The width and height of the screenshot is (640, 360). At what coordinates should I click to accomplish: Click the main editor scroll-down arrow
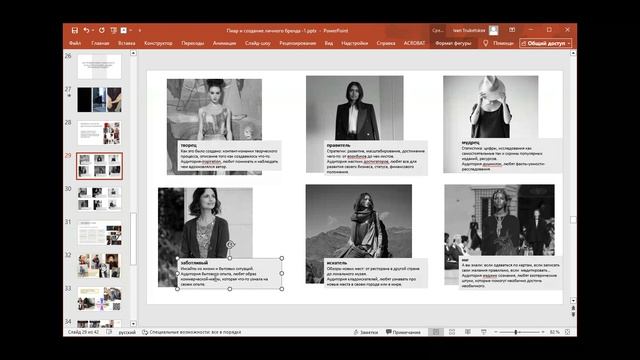pos(573,300)
